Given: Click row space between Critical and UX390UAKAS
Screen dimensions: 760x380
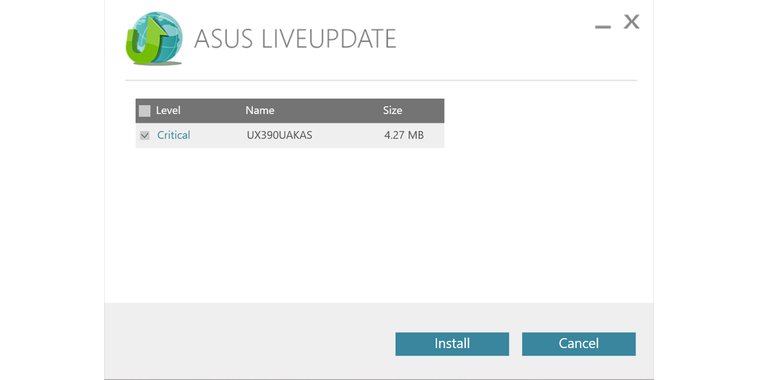Looking at the screenshot, I should click(x=218, y=135).
